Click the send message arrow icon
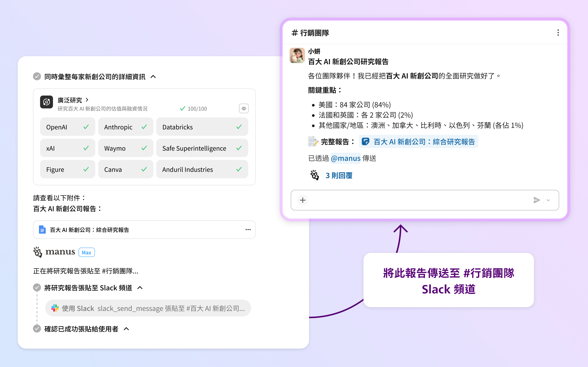 click(537, 200)
